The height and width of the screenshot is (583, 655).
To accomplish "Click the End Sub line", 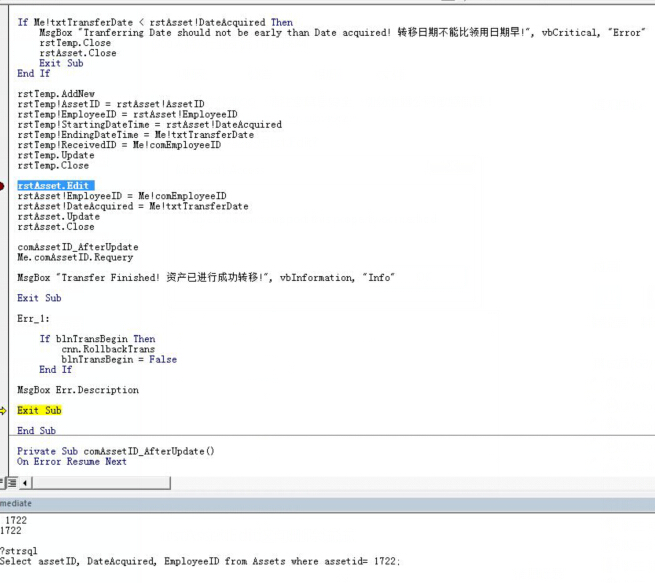I will point(36,431).
